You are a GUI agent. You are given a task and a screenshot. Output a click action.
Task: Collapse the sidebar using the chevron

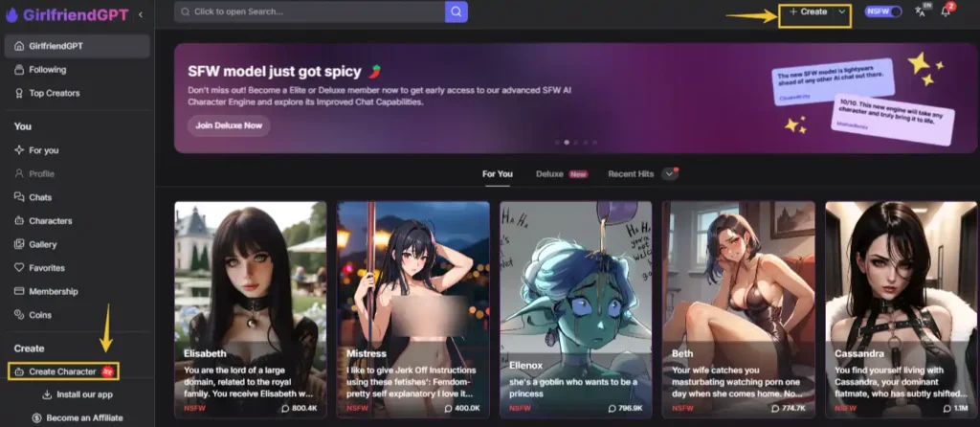pyautogui.click(x=141, y=14)
